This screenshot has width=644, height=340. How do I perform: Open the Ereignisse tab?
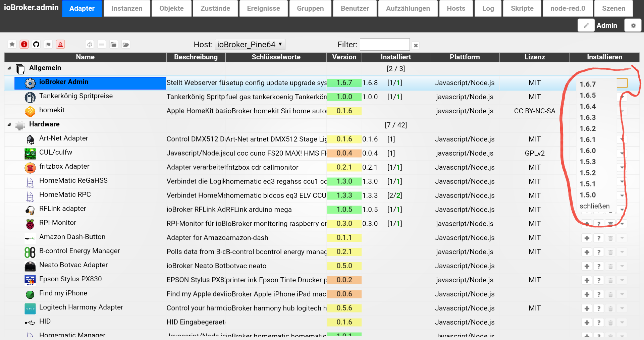(264, 8)
